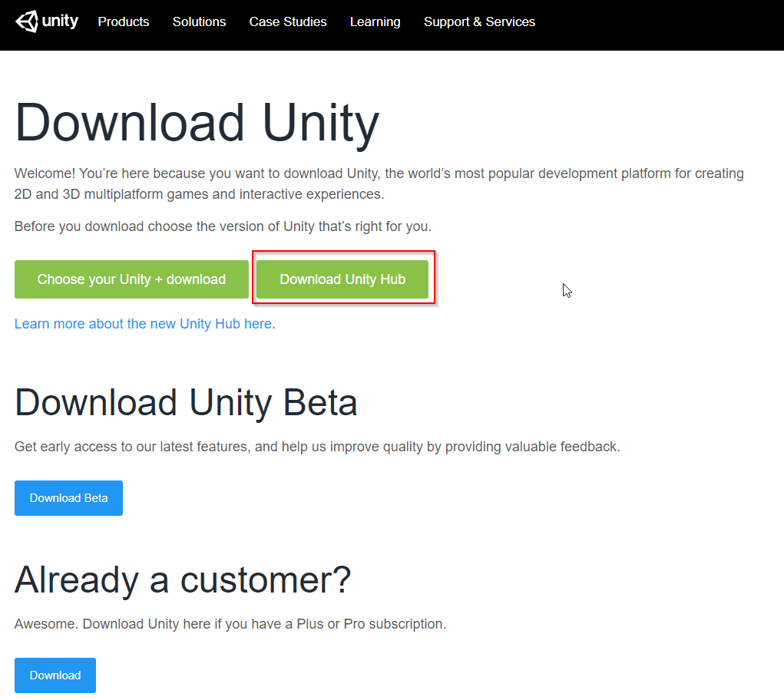Click 'Awesome. Download Unity here' subscription text
The height and width of the screenshot is (700, 784).
(230, 624)
